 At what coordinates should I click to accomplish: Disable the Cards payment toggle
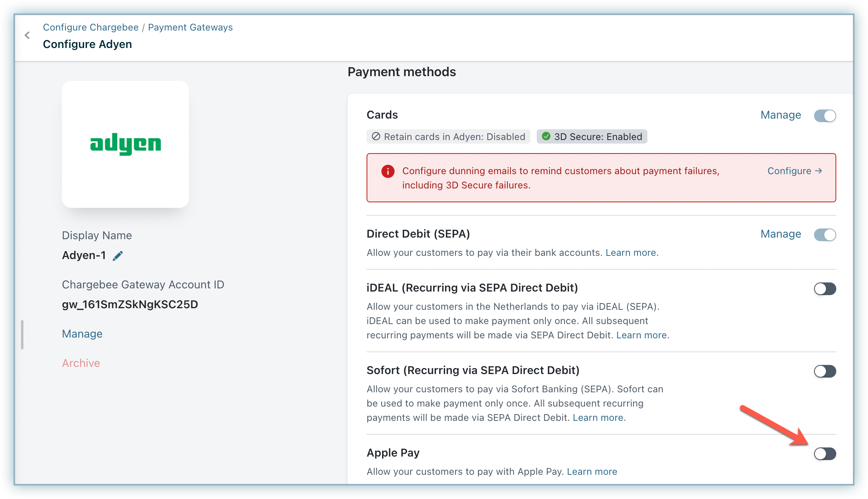pos(825,116)
